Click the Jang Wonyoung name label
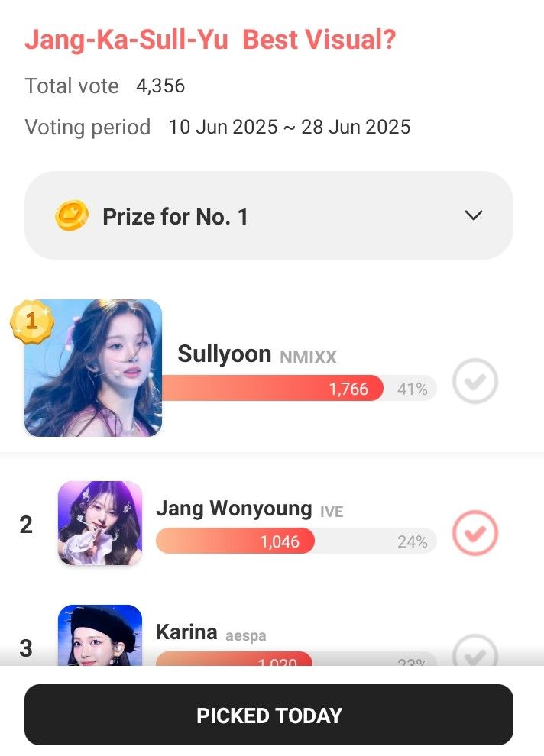 pos(234,509)
